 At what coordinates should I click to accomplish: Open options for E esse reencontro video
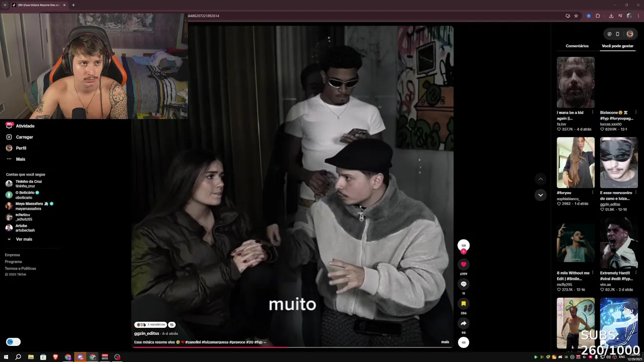tap(636, 193)
